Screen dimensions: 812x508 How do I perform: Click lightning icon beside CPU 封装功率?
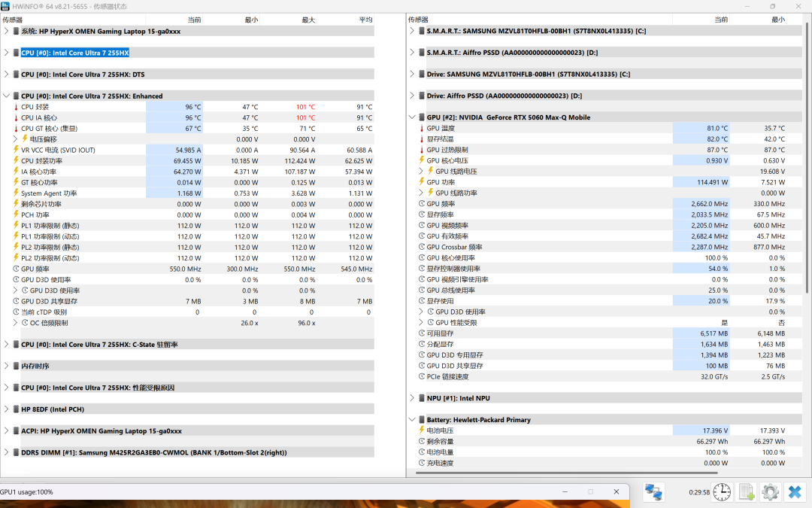pos(16,161)
